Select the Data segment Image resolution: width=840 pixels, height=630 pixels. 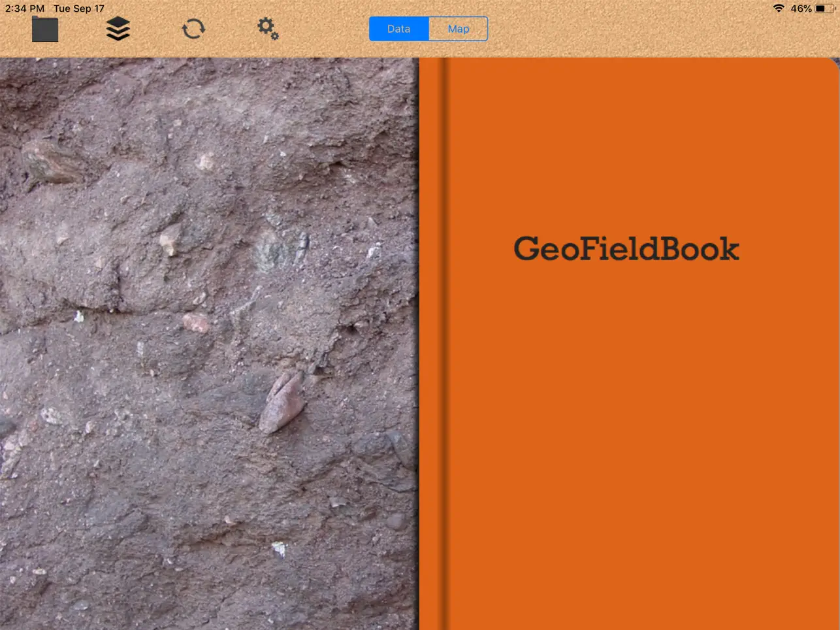pos(398,29)
